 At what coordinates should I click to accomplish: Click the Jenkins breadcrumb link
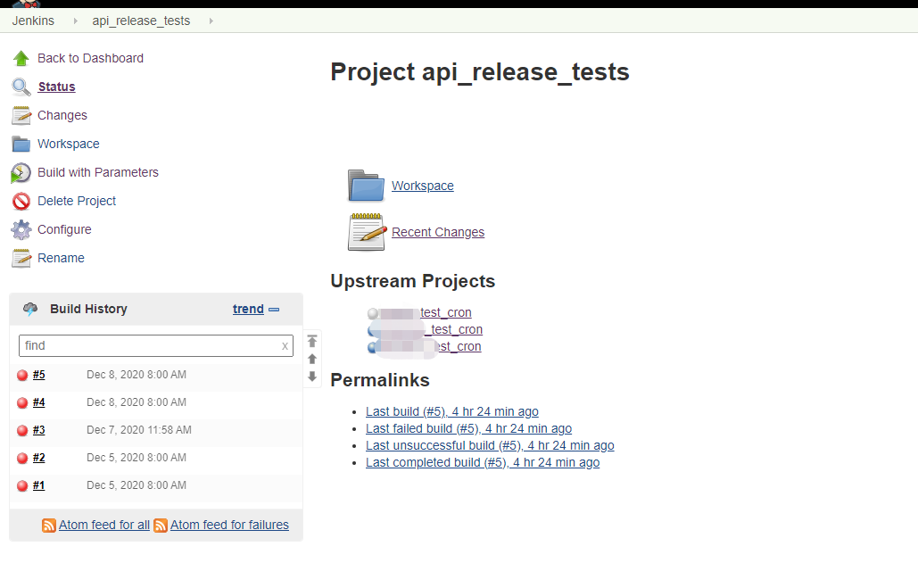(x=33, y=21)
